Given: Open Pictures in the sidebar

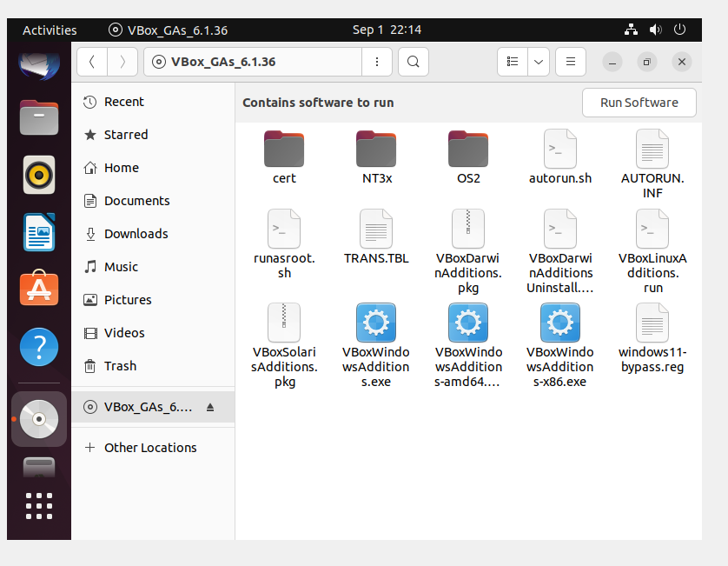Looking at the screenshot, I should 153,300.
